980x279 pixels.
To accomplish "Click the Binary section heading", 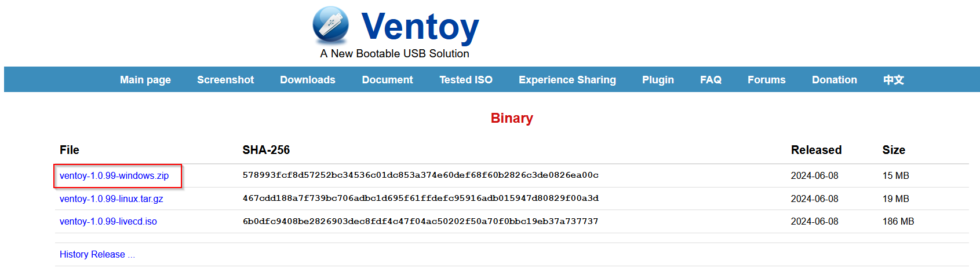I will [x=512, y=118].
